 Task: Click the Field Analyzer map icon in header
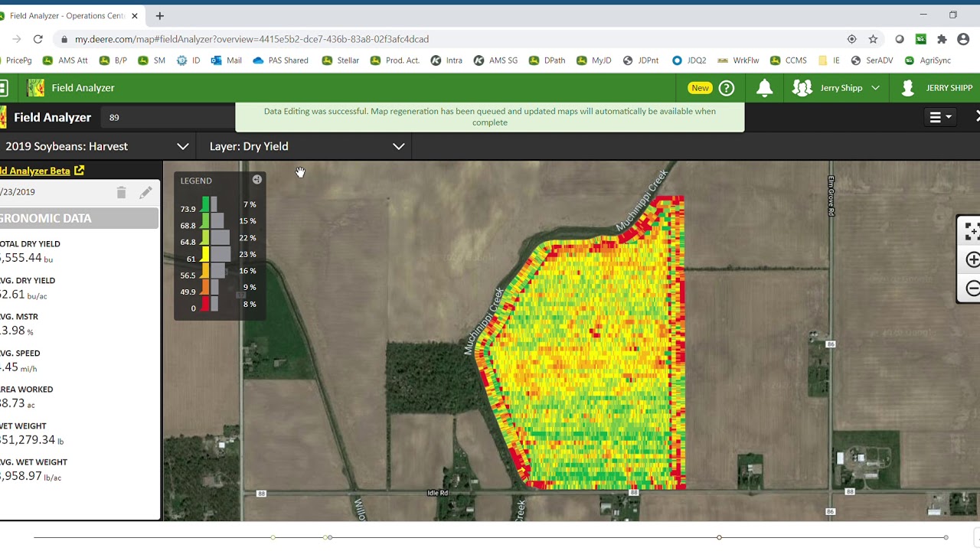click(35, 88)
